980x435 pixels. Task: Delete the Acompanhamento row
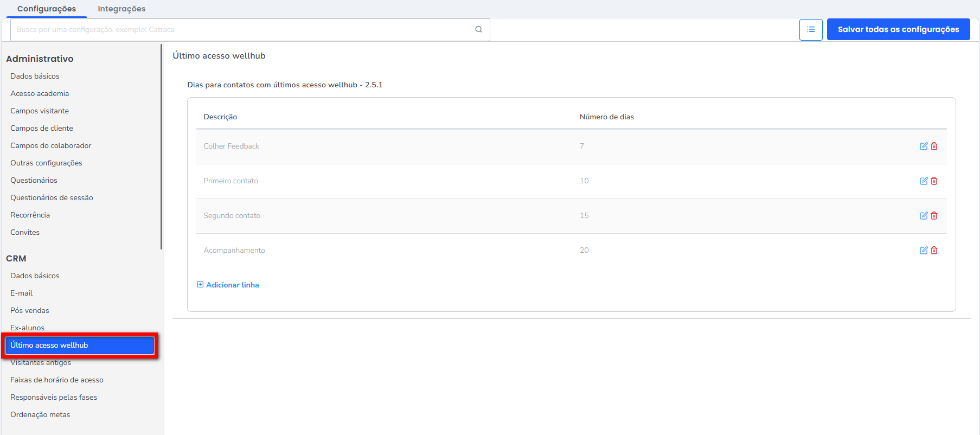coord(934,250)
